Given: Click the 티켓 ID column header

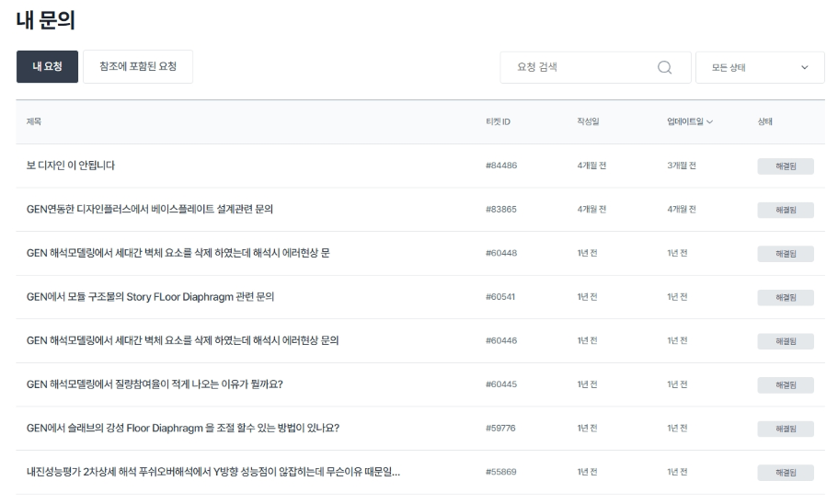Looking at the screenshot, I should click(x=498, y=121).
